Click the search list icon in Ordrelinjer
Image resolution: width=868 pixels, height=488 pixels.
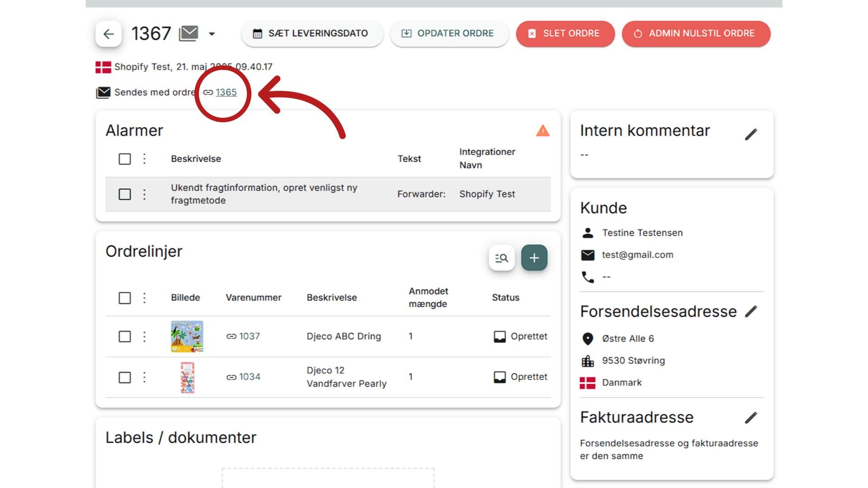502,258
